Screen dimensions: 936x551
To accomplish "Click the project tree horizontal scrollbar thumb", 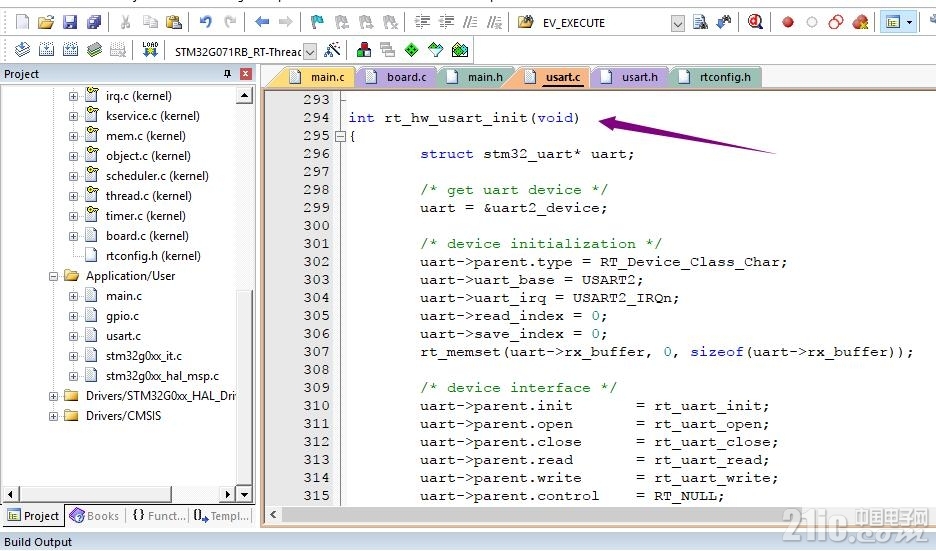I will click(x=96, y=494).
